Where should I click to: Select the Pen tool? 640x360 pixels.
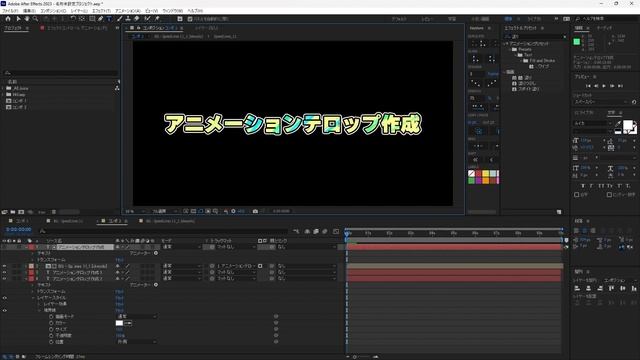[100, 19]
